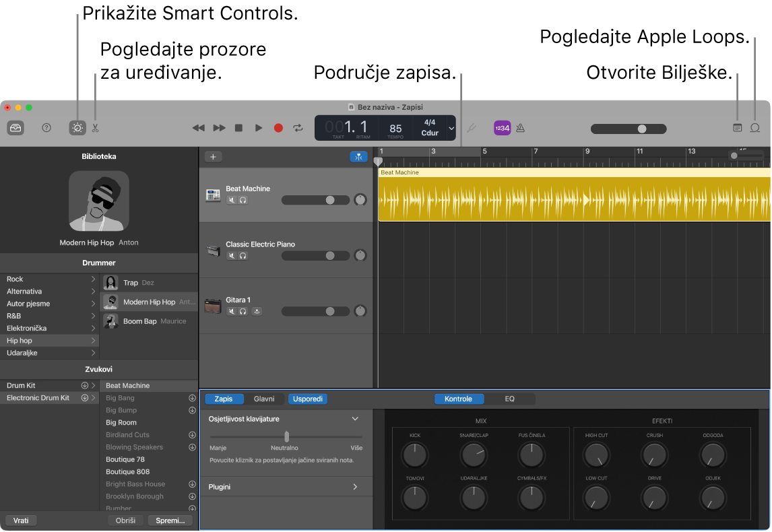Mute the Beat Machine track

232,200
